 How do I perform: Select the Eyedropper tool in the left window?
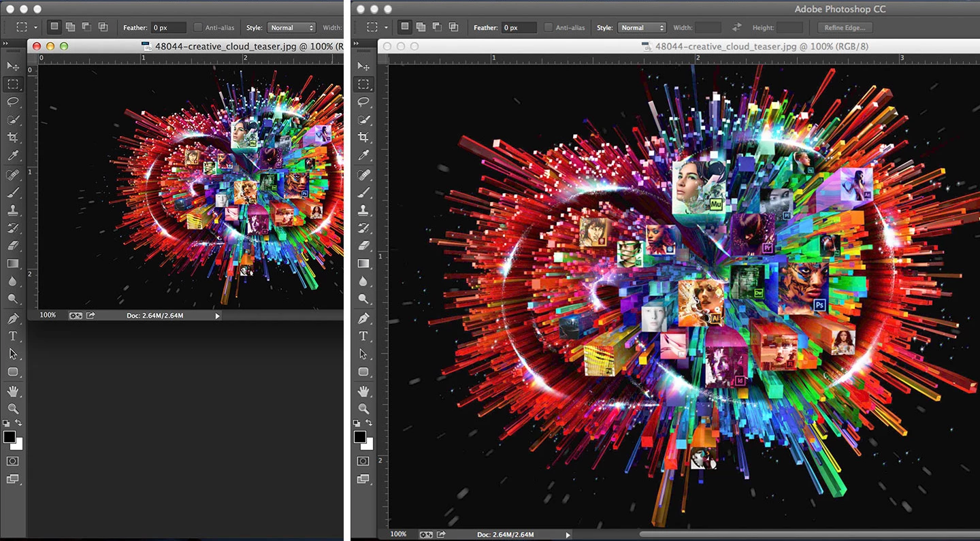[x=13, y=156]
